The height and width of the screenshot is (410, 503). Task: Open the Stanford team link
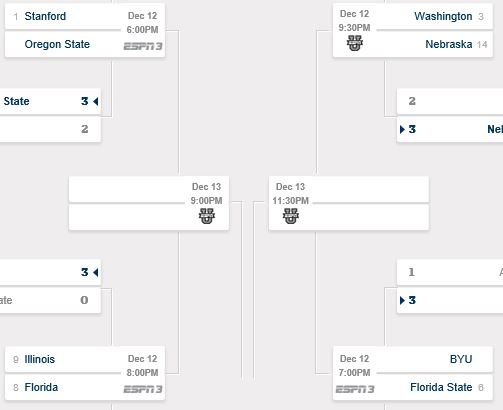(x=45, y=16)
